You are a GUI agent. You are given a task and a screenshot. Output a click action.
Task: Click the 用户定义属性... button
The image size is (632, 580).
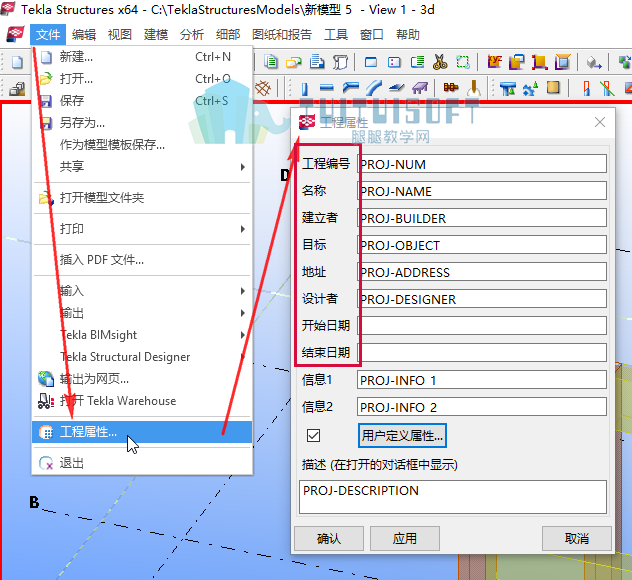[402, 435]
